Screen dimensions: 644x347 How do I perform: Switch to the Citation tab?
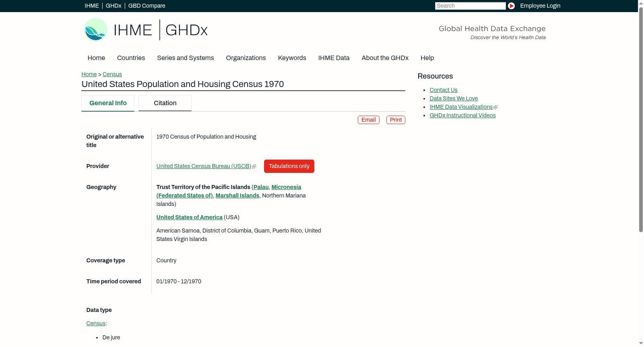click(x=165, y=103)
